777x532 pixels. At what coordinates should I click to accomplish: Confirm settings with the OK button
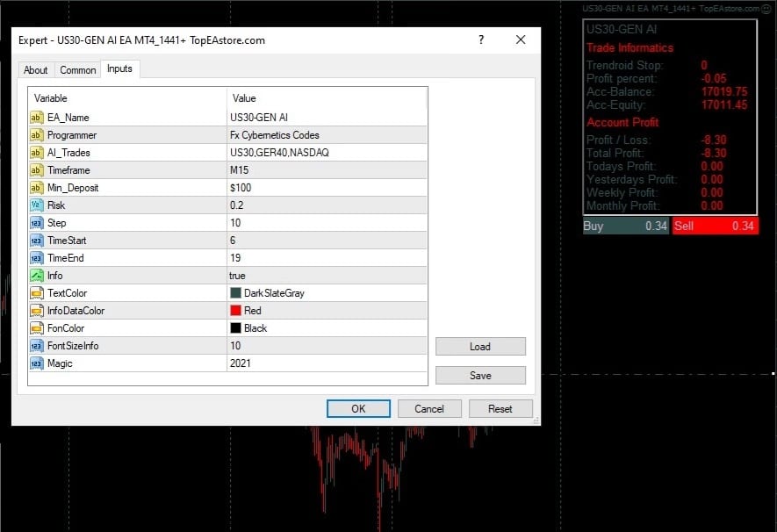358,409
